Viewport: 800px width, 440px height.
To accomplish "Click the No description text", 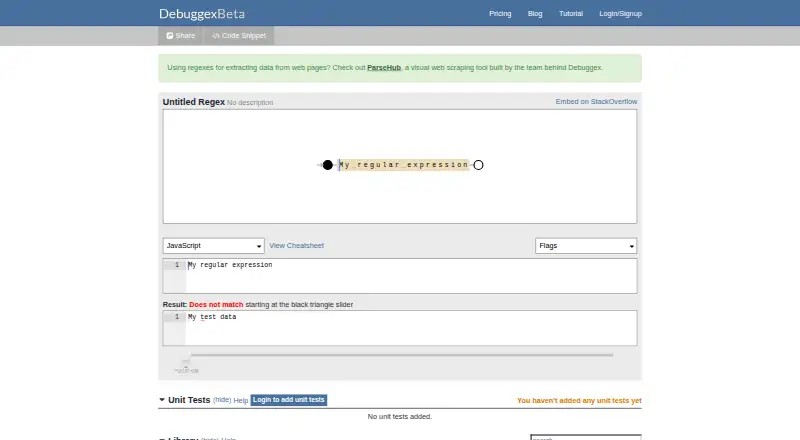I will pyautogui.click(x=250, y=103).
